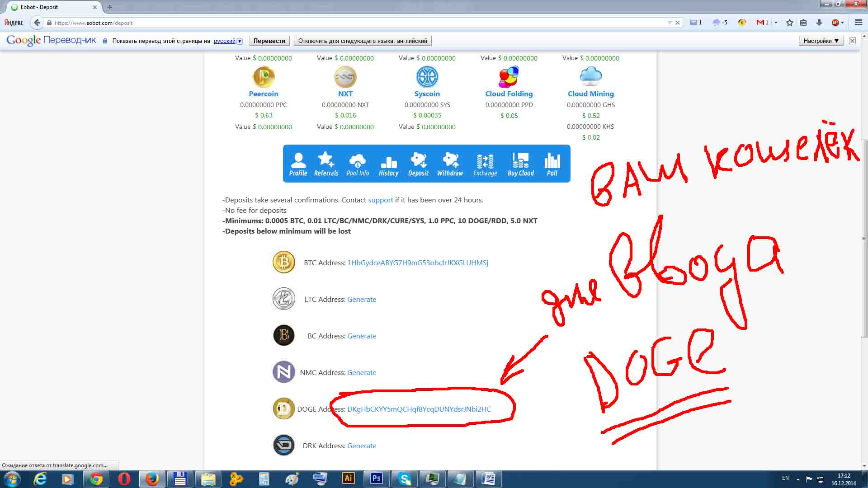868x488 pixels.
Task: Click the Litecoin logo beside LTC Address
Action: pos(284,299)
